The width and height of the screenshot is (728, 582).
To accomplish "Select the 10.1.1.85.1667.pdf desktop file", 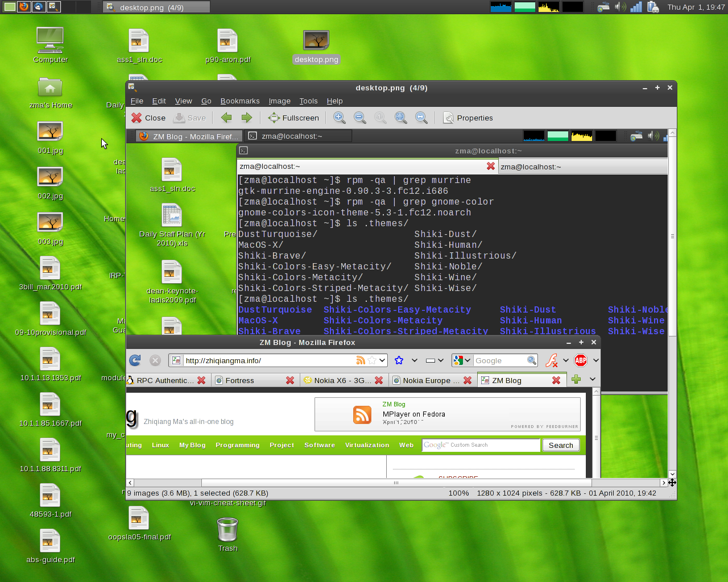I will 50,410.
